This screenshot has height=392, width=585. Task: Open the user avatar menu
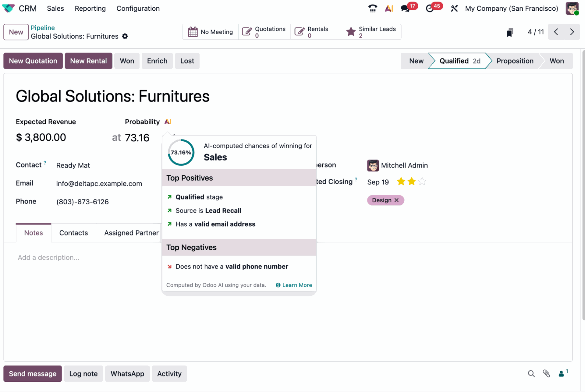(572, 8)
